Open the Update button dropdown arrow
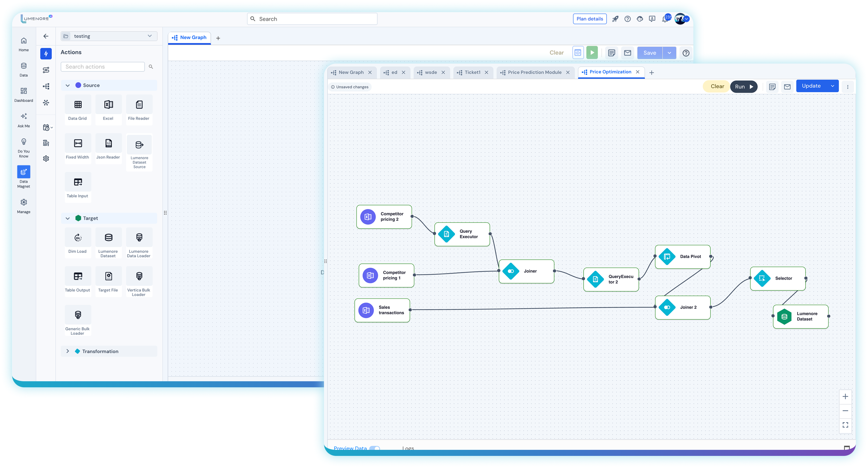 (833, 86)
